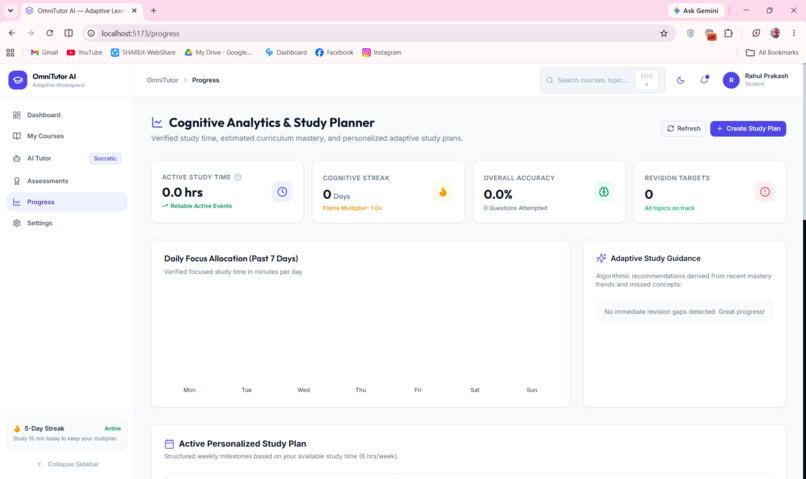This screenshot has width=806, height=479.
Task: Click the Refresh button
Action: click(x=684, y=128)
